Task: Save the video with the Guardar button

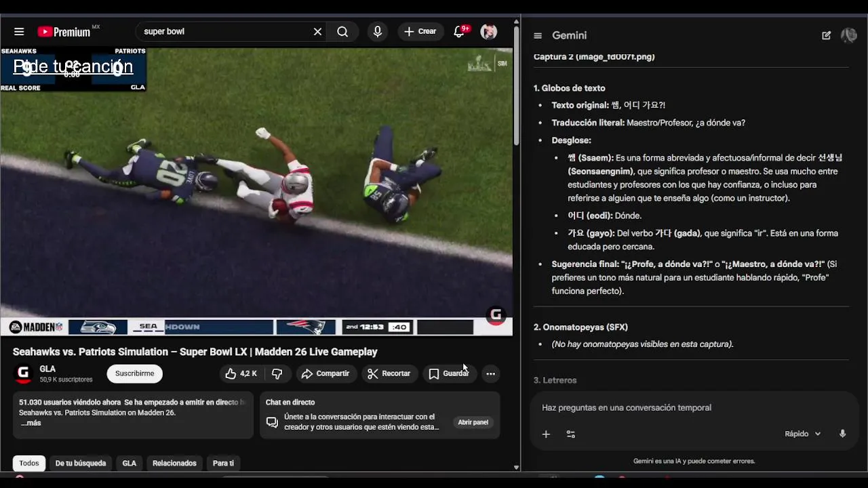Action: pyautogui.click(x=448, y=373)
